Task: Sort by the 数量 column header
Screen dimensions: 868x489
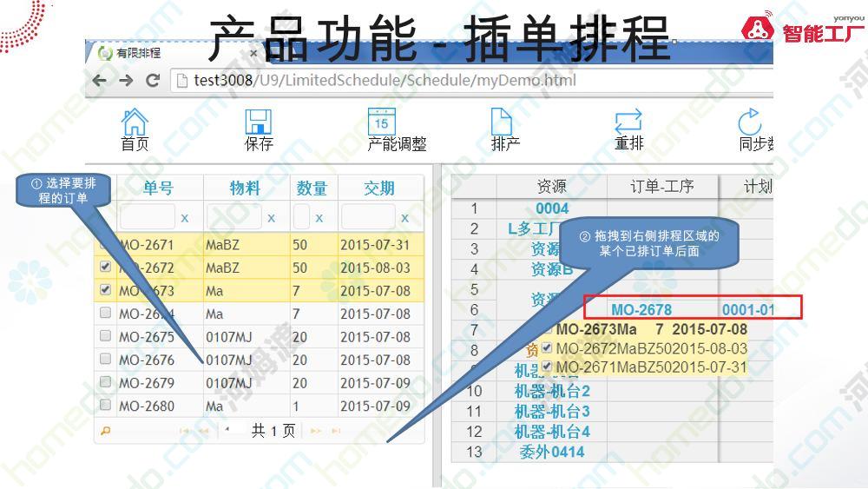Action: click(312, 188)
